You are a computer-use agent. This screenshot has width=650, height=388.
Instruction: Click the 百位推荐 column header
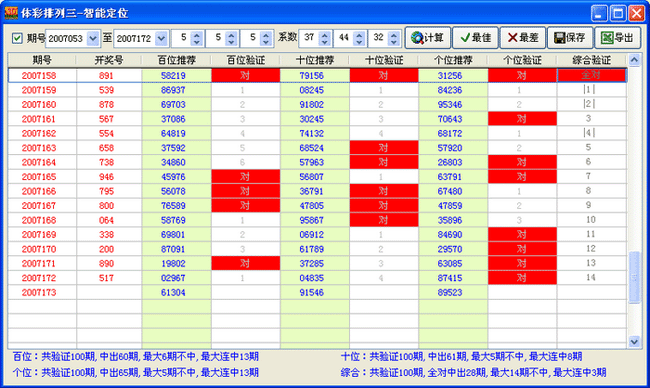coord(177,61)
